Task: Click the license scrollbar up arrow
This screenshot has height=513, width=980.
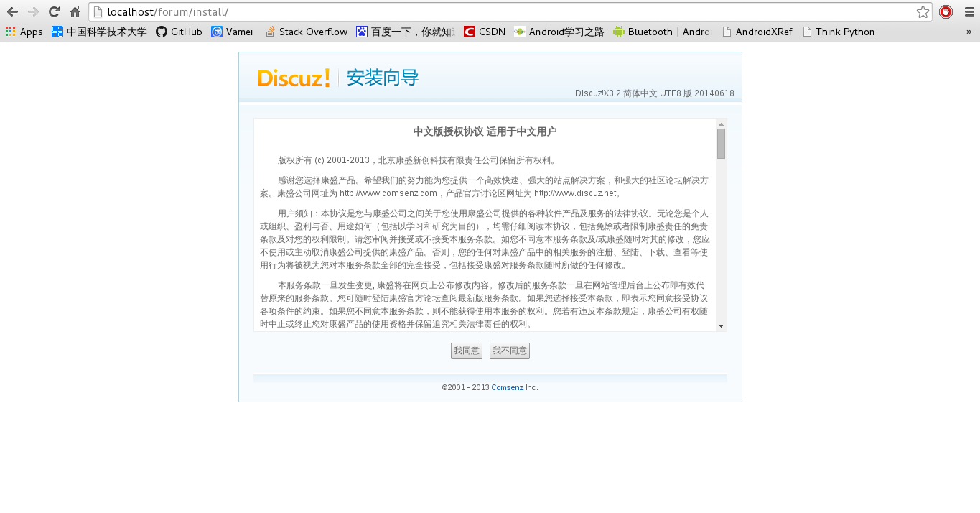Action: coord(721,124)
